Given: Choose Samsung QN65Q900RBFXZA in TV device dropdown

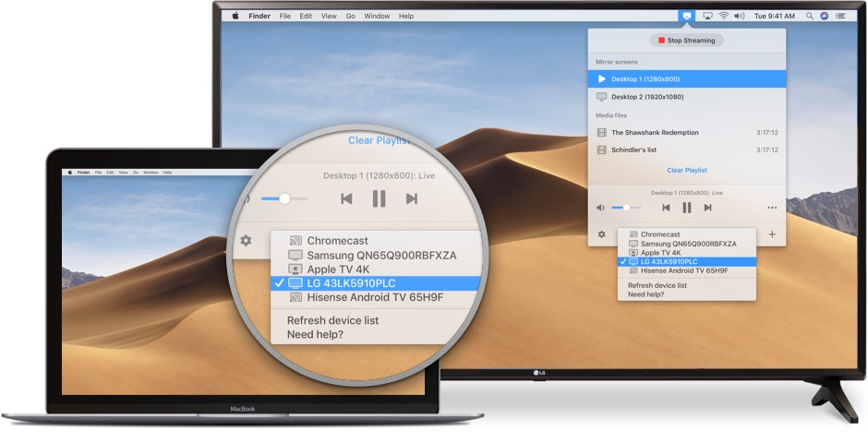Looking at the screenshot, I should [686, 244].
